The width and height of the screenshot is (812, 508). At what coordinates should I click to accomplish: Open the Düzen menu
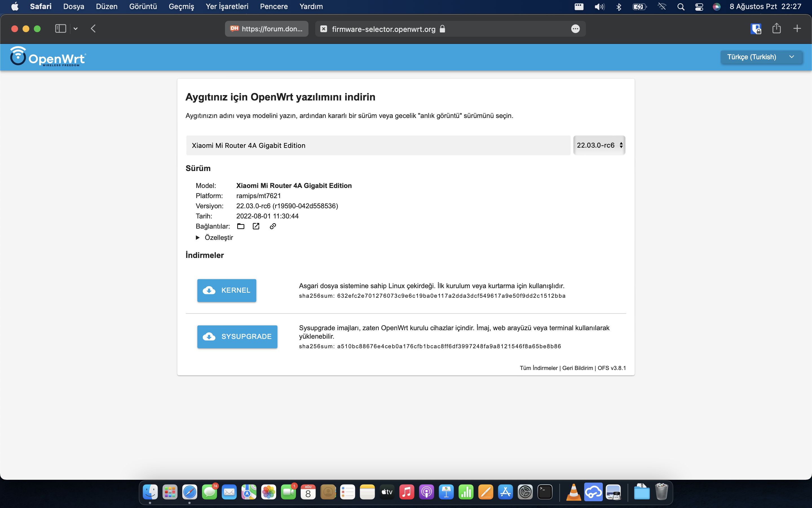tap(107, 6)
